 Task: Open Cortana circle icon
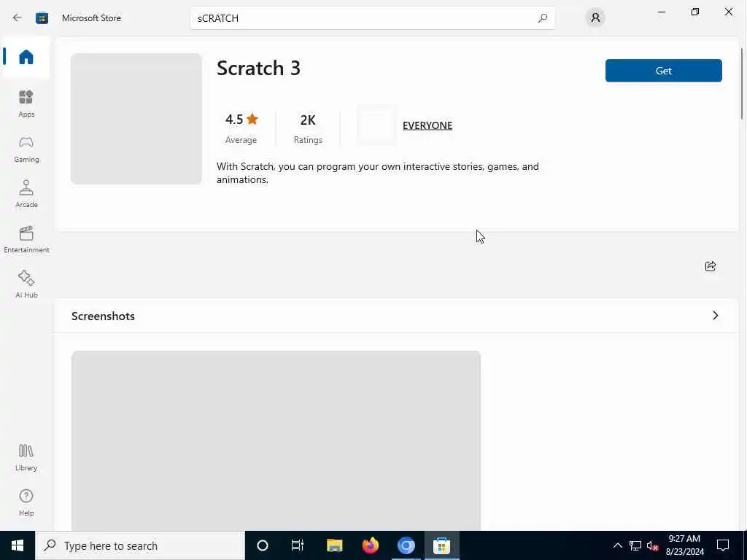[x=263, y=545]
